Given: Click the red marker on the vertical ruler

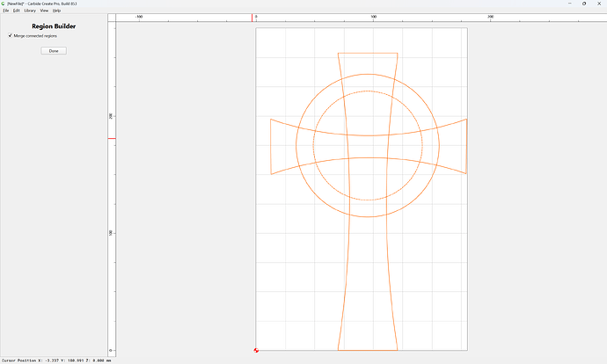Looking at the screenshot, I should click(112, 138).
